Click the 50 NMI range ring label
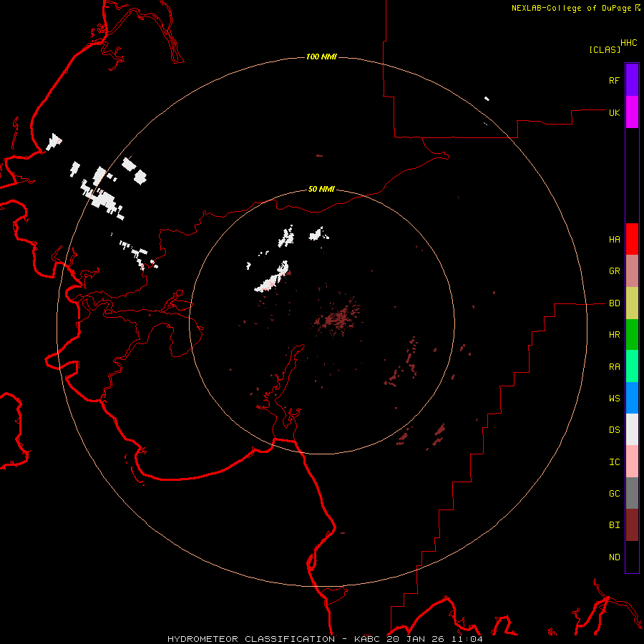Viewport: 644px width, 644px height. click(x=321, y=189)
